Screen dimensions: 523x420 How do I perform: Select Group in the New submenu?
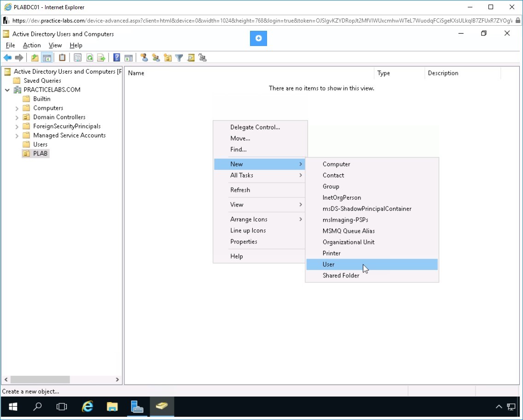tap(372, 187)
